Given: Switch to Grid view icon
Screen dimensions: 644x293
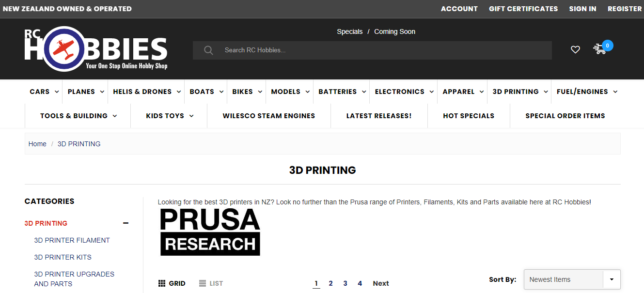Looking at the screenshot, I should click(162, 283).
